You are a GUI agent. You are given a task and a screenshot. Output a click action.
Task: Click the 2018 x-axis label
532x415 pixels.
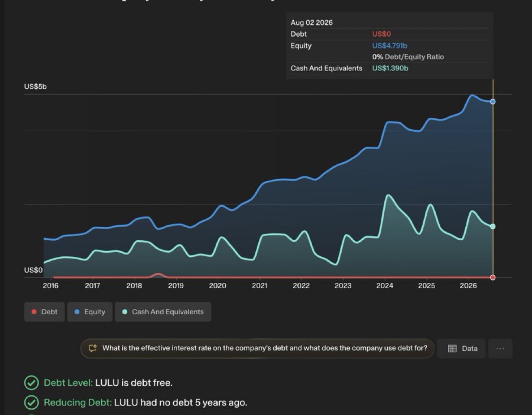[134, 285]
